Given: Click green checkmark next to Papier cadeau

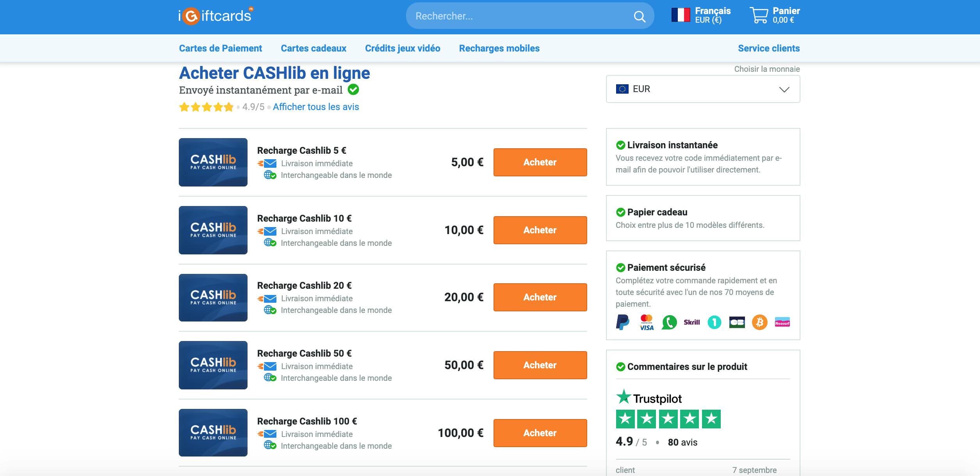Looking at the screenshot, I should [620, 212].
